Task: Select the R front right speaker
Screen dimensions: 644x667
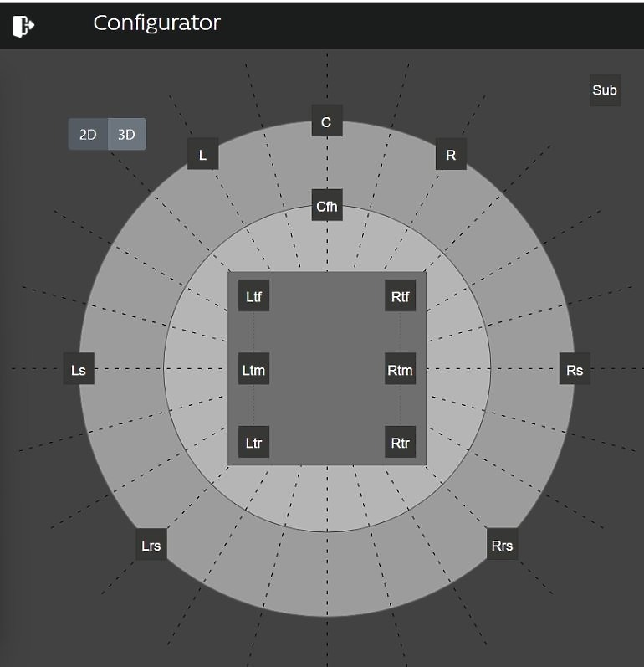Action: 451,154
